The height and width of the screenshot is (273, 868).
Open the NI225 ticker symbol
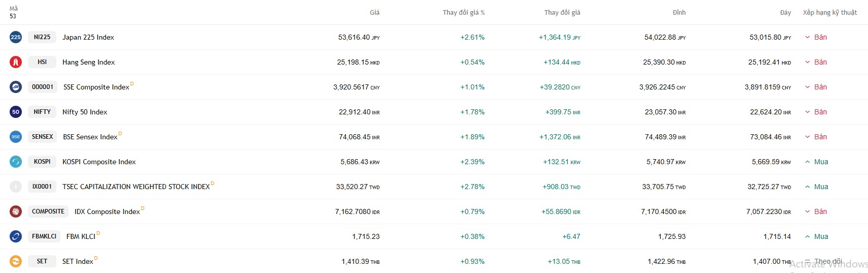point(42,37)
